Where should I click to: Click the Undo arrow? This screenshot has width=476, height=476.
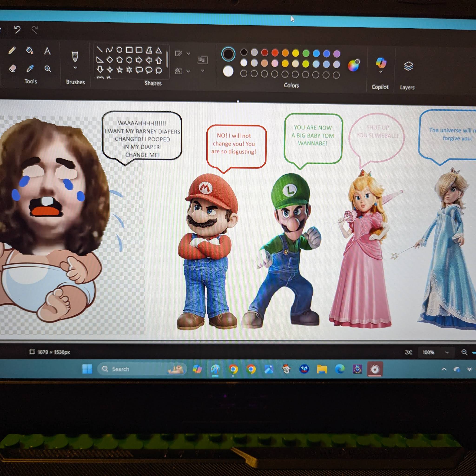17,30
